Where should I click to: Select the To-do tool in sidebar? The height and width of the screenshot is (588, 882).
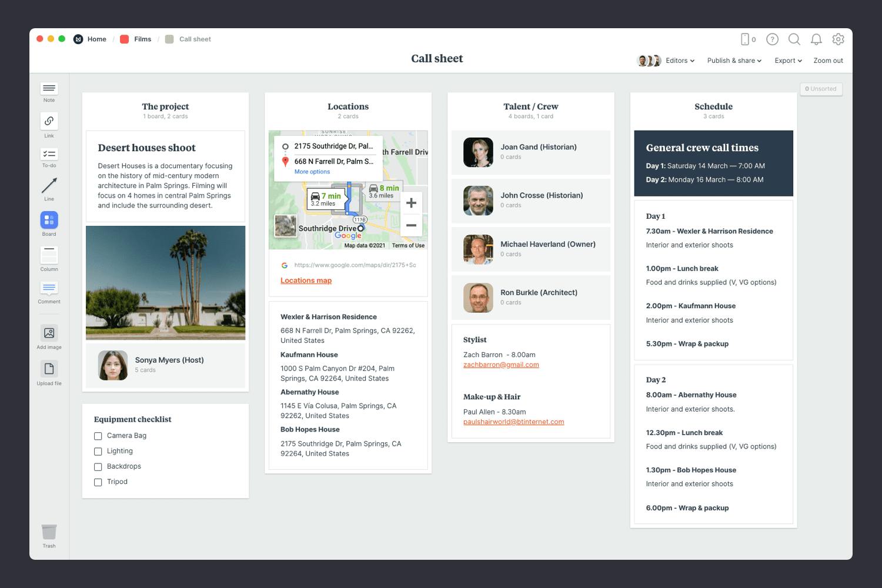tap(49, 154)
